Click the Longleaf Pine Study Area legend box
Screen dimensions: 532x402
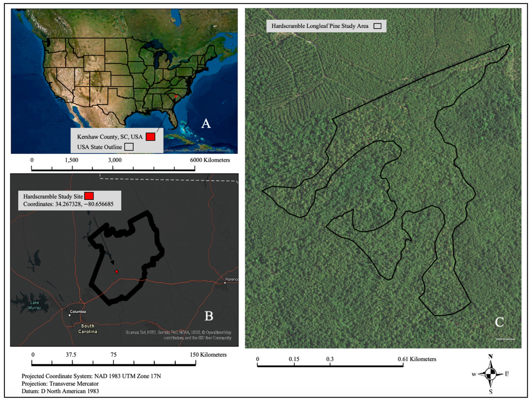pyautogui.click(x=377, y=26)
